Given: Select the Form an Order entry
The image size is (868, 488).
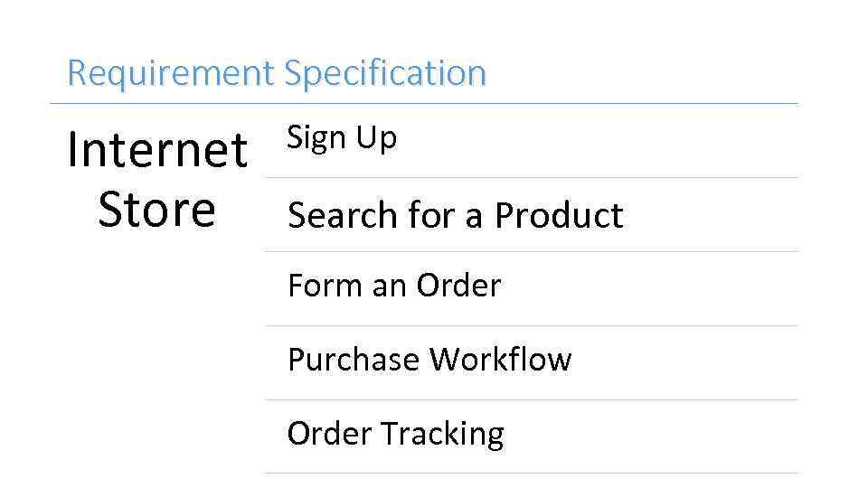Looking at the screenshot, I should [393, 286].
